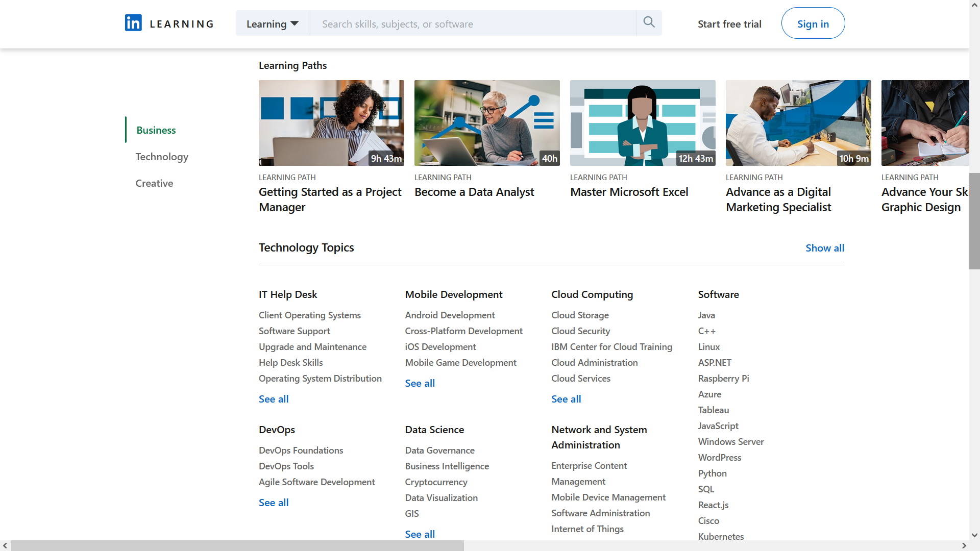Click See all under Cloud Computing
This screenshot has width=980, height=551.
[x=566, y=399]
